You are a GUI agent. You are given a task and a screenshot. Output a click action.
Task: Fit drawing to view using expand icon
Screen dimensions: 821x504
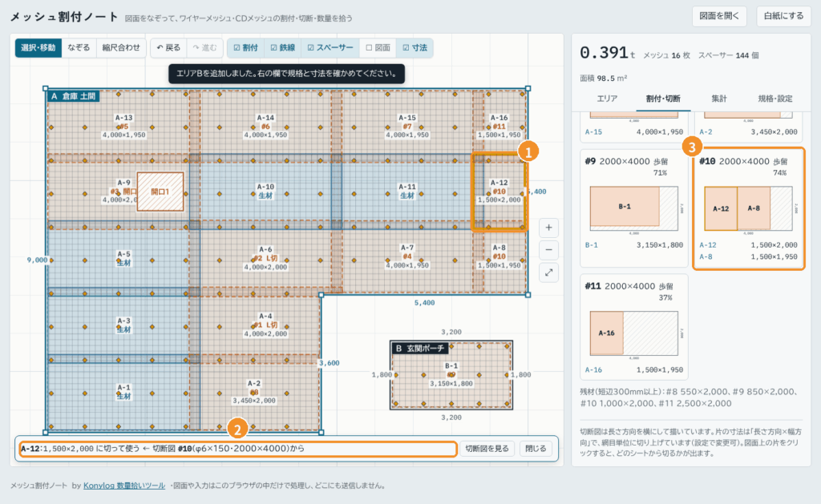coord(548,272)
